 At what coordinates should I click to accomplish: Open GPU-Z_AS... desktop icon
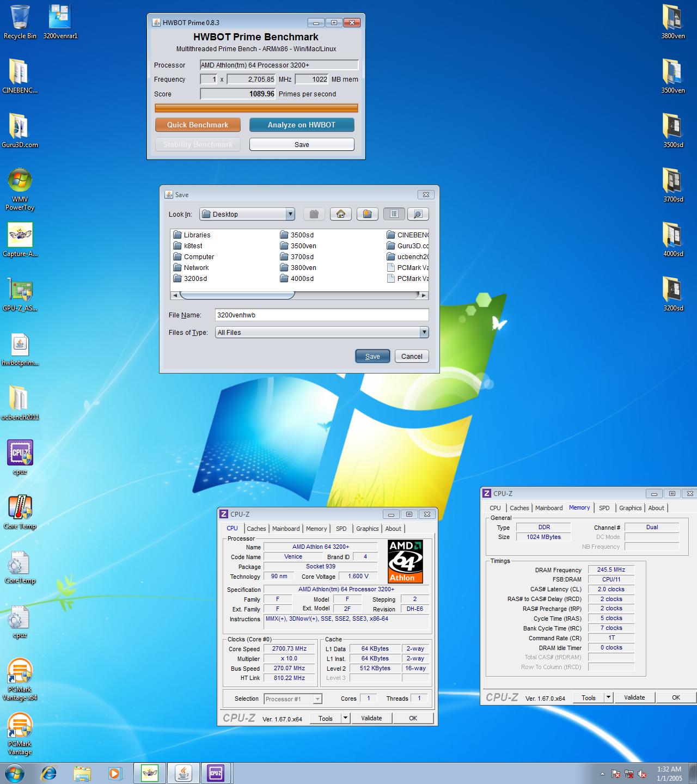[x=20, y=294]
